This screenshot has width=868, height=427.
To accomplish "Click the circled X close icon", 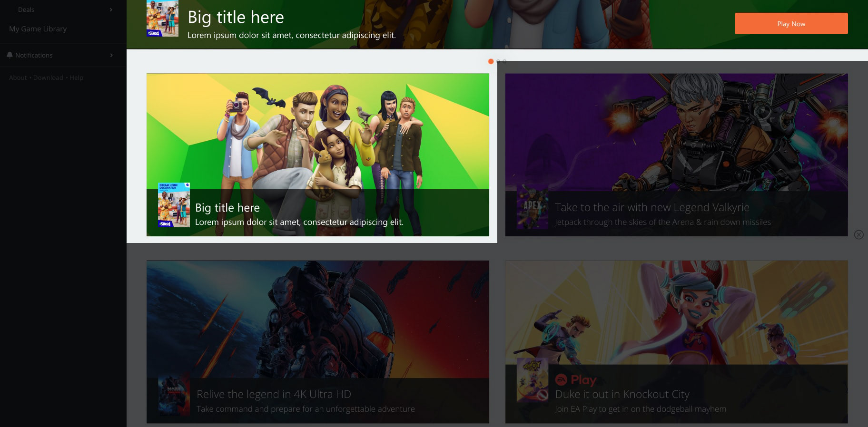I will (858, 234).
